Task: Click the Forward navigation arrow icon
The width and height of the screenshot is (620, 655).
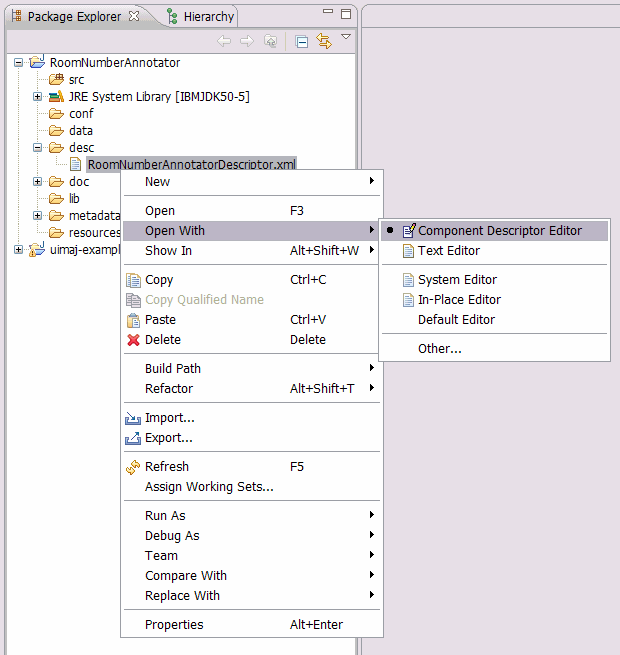Action: click(247, 41)
